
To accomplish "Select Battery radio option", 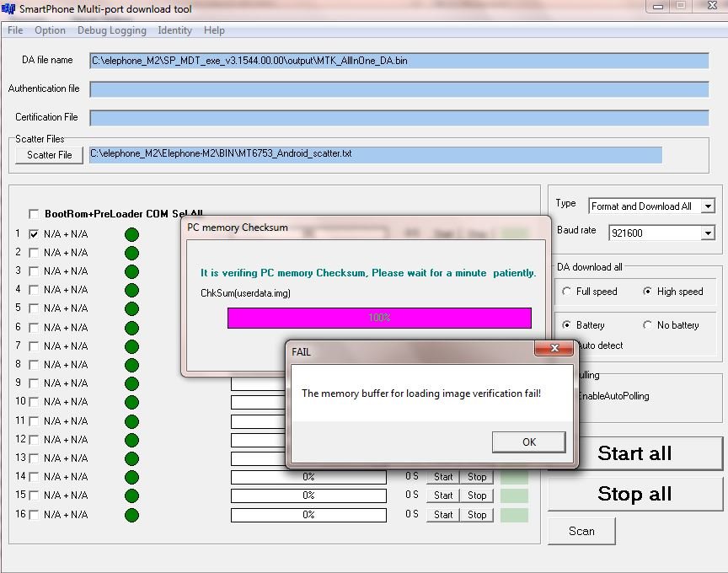I will tap(566, 325).
